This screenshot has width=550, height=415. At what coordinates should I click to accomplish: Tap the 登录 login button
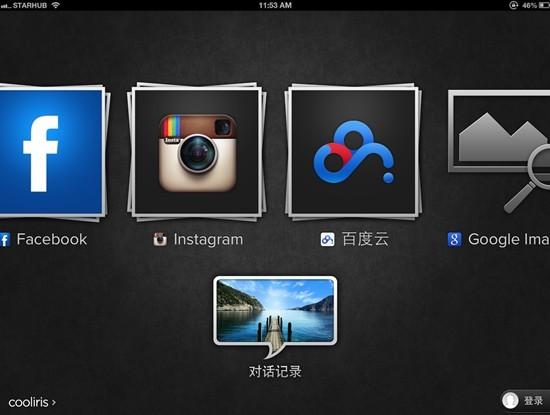click(525, 400)
